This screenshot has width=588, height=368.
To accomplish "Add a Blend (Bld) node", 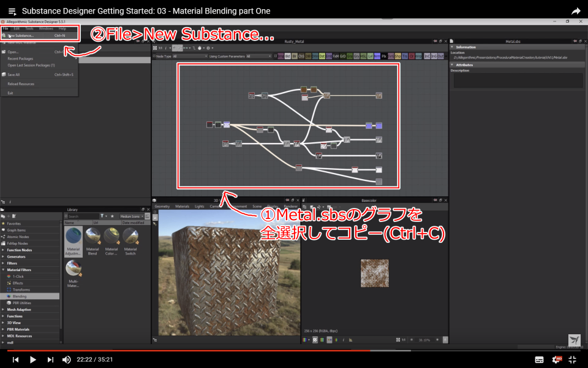I will pyautogui.click(x=288, y=56).
